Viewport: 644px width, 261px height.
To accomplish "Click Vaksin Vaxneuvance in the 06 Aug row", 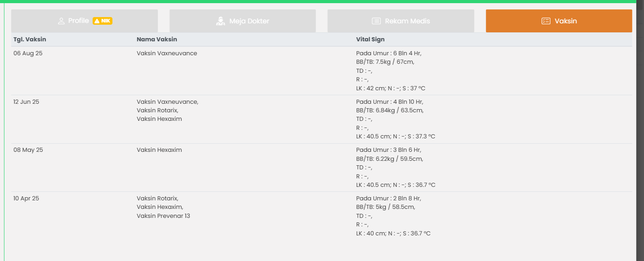I will click(167, 53).
